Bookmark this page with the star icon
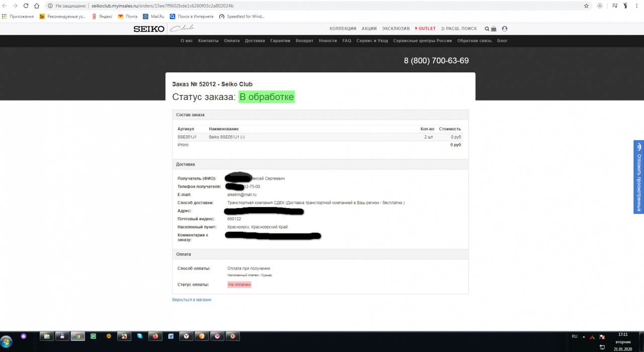The image size is (644, 352). [586, 6]
